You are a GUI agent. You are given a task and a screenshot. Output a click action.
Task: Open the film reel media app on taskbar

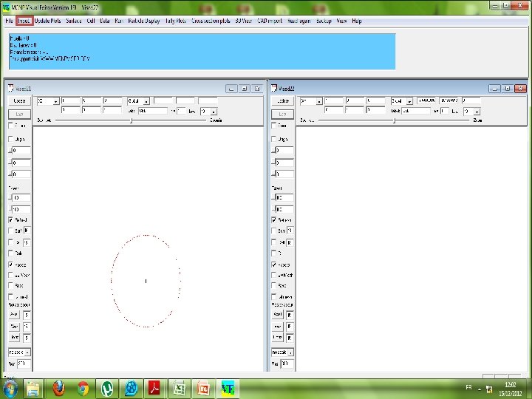coord(131,388)
